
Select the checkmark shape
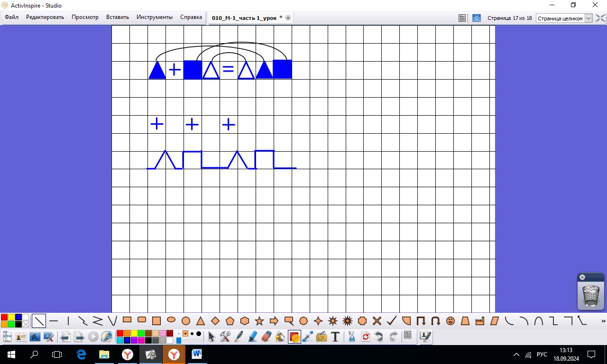coord(392,321)
